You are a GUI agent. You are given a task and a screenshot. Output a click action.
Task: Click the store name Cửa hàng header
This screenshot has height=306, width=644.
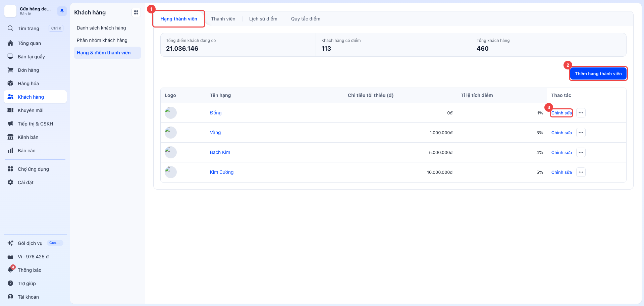coord(35,9)
